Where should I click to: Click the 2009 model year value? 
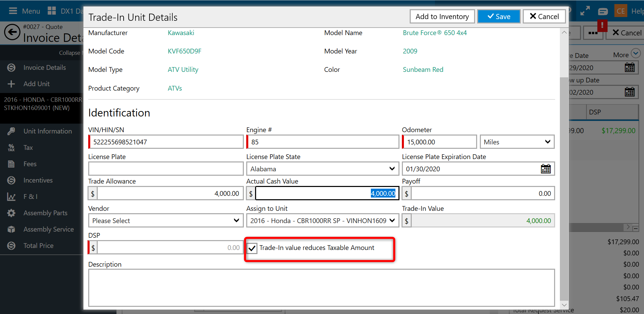point(410,51)
